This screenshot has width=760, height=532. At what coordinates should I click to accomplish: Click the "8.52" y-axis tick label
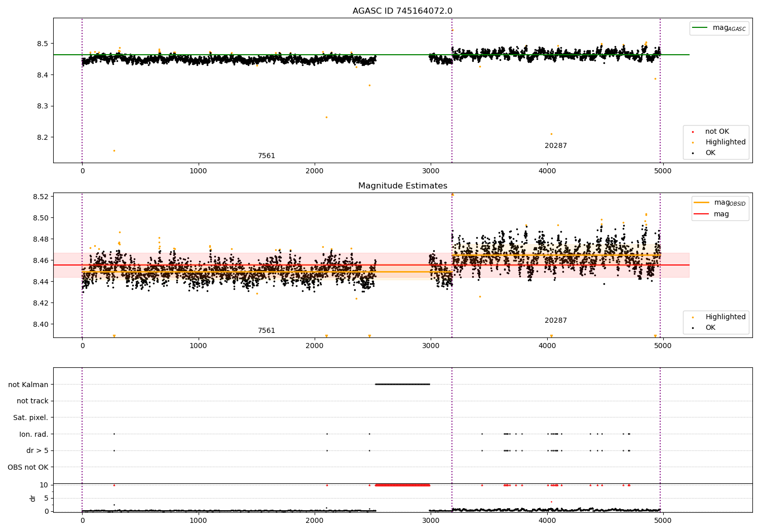tap(41, 197)
